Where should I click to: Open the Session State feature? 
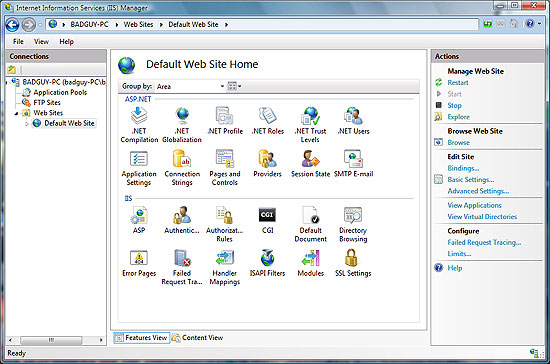310,164
